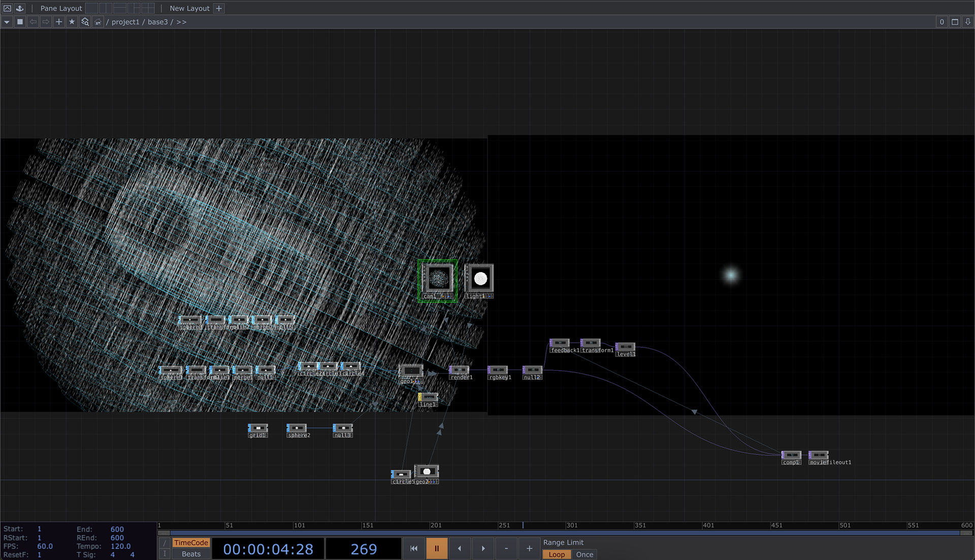This screenshot has width=975, height=560.
Task: Select the cam1 node viewer
Action: [438, 278]
